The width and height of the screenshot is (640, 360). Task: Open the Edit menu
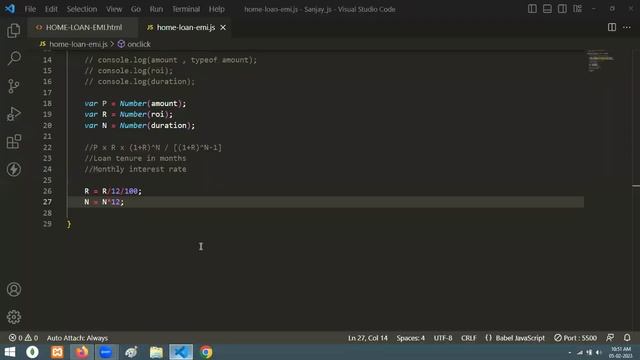(51, 9)
